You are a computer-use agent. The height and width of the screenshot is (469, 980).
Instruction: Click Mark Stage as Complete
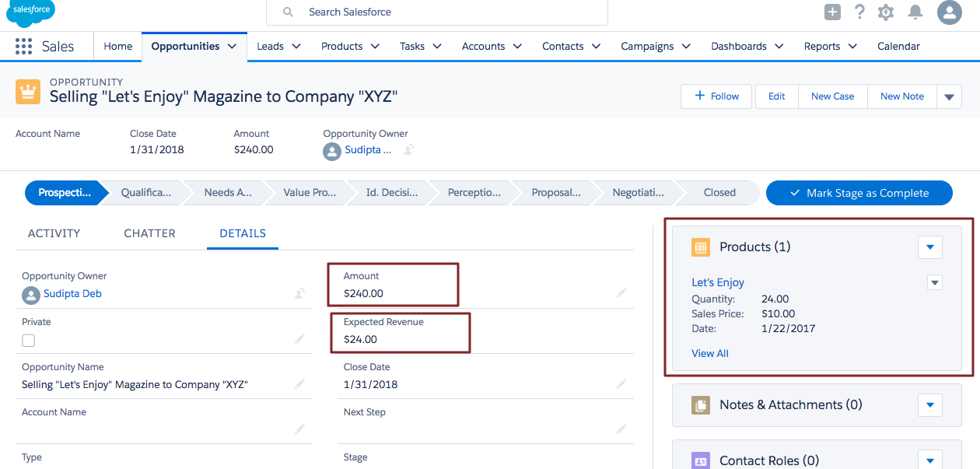(x=859, y=193)
